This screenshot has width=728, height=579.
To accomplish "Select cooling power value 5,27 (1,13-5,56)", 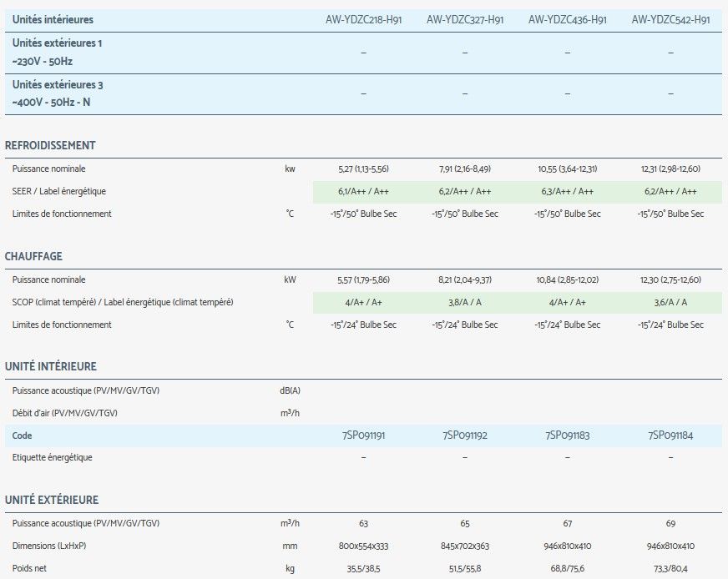I will click(363, 169).
